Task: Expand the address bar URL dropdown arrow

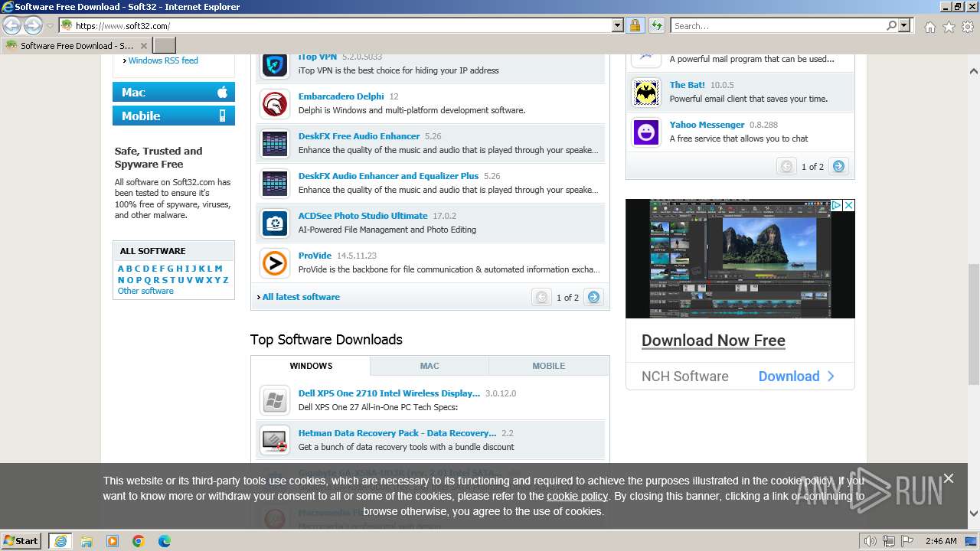Action: point(618,25)
